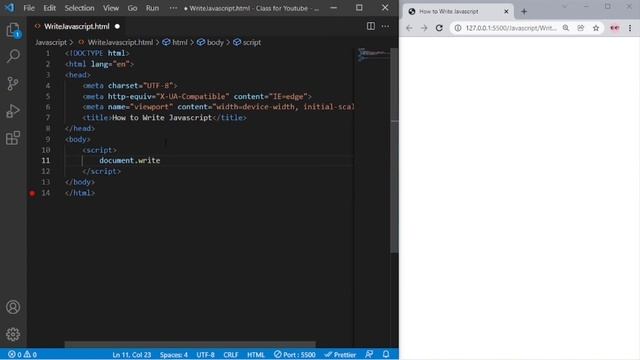
Task: Click the editor vertical scrollbar
Action: 394,151
